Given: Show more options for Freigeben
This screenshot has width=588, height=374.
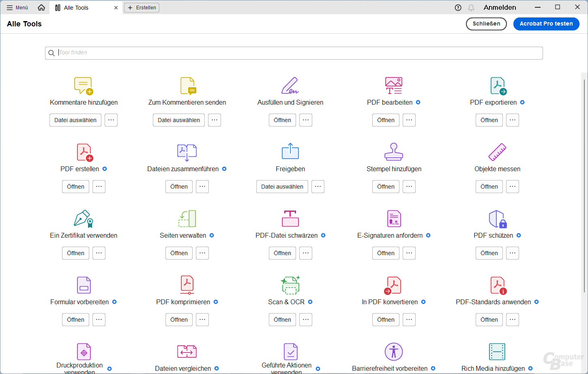Looking at the screenshot, I should [x=318, y=187].
